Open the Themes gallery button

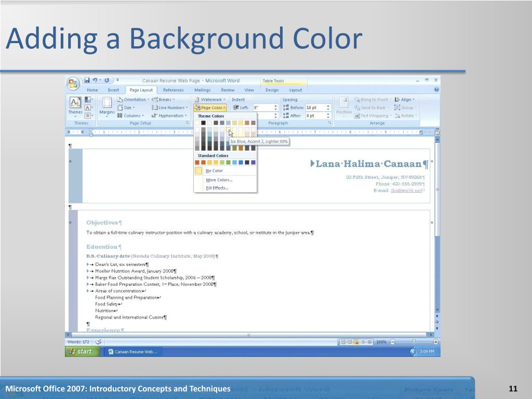pyautogui.click(x=75, y=107)
